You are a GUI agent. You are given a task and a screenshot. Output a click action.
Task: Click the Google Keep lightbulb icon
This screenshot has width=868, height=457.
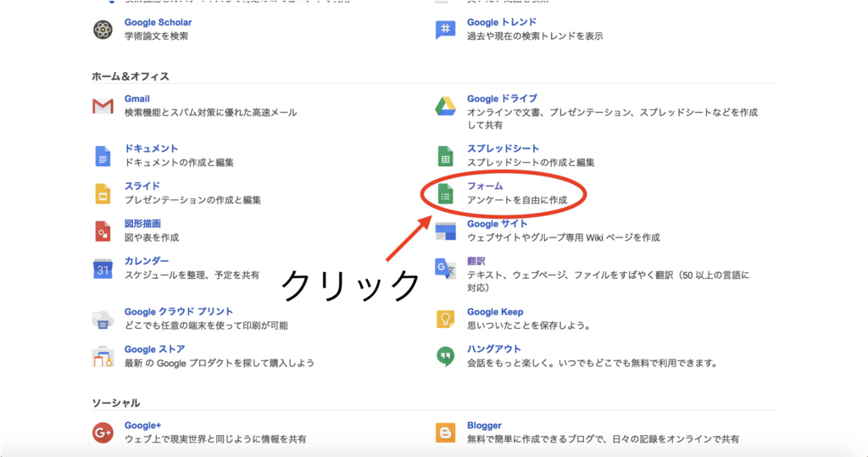445,319
